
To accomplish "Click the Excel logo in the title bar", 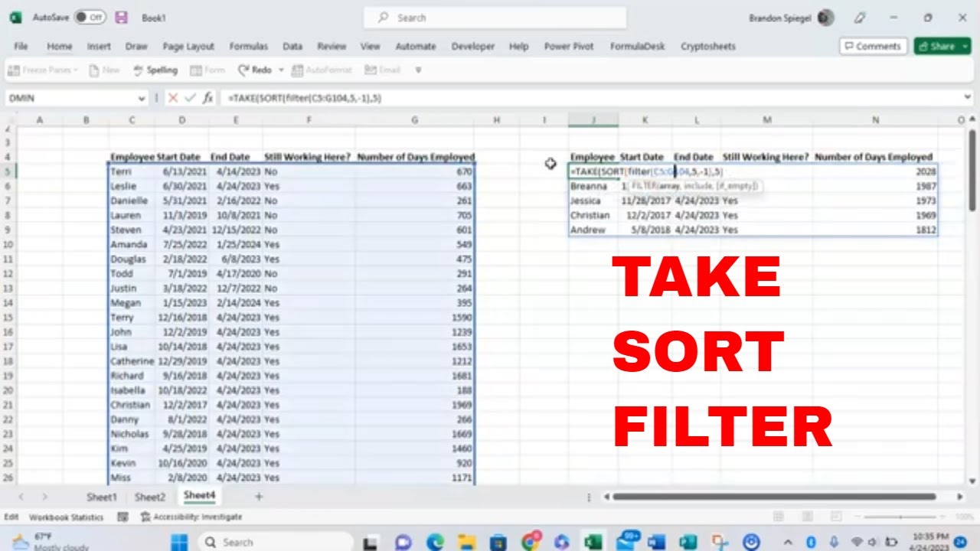I will click(x=16, y=17).
